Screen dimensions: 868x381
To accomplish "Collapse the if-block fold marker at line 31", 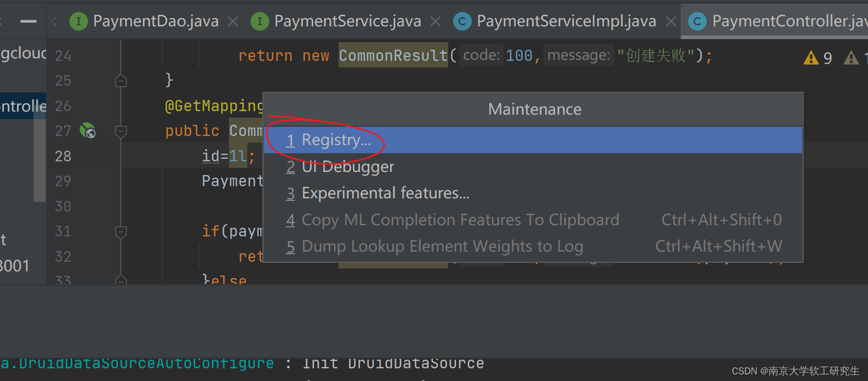I will [x=121, y=232].
